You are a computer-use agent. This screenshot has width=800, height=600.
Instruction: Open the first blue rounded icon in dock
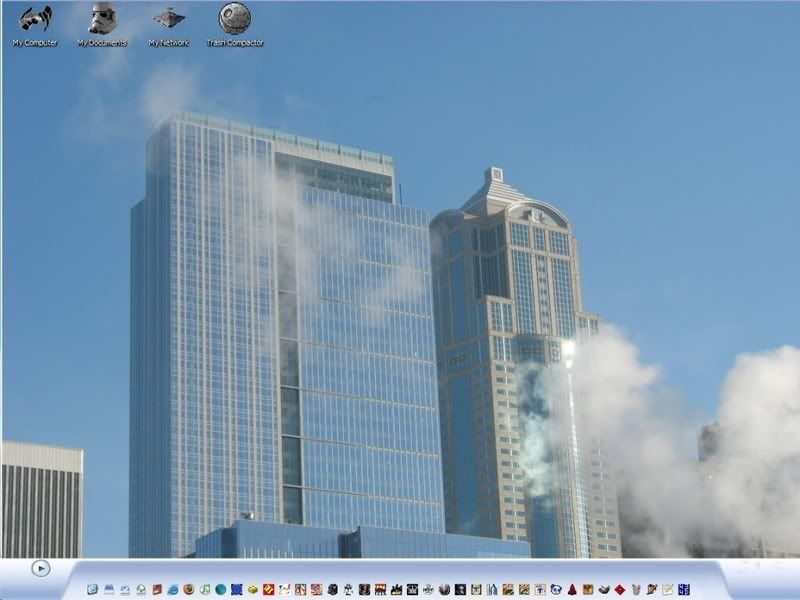coord(92,589)
